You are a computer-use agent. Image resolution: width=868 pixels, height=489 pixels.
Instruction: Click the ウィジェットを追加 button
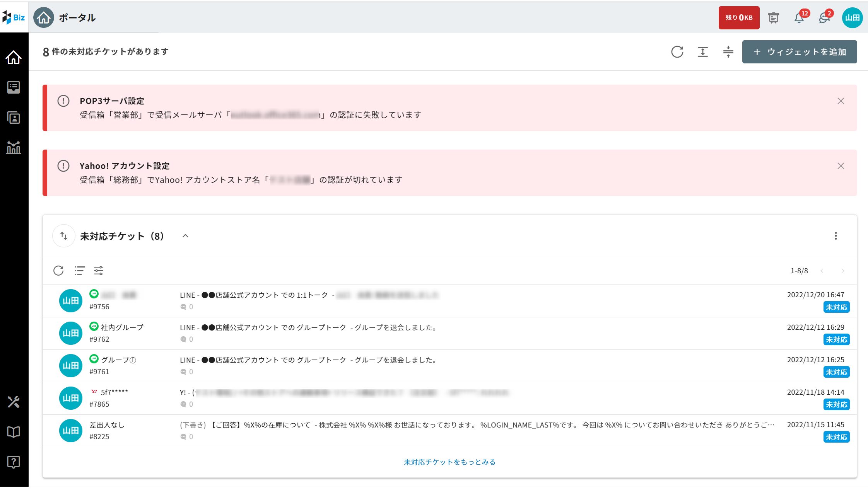coord(799,52)
